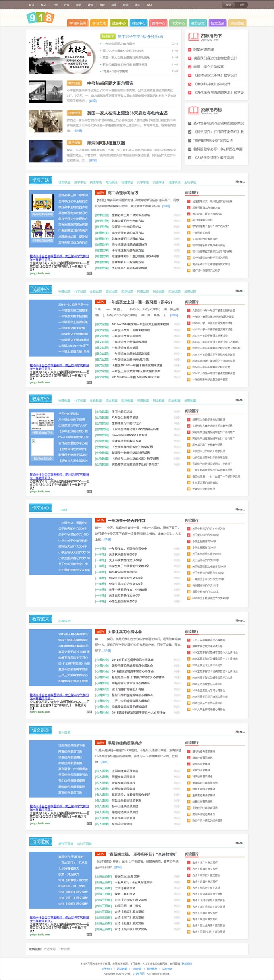Expand More in the 学习方法 section
274x980 pixels.
pyautogui.click(x=240, y=182)
